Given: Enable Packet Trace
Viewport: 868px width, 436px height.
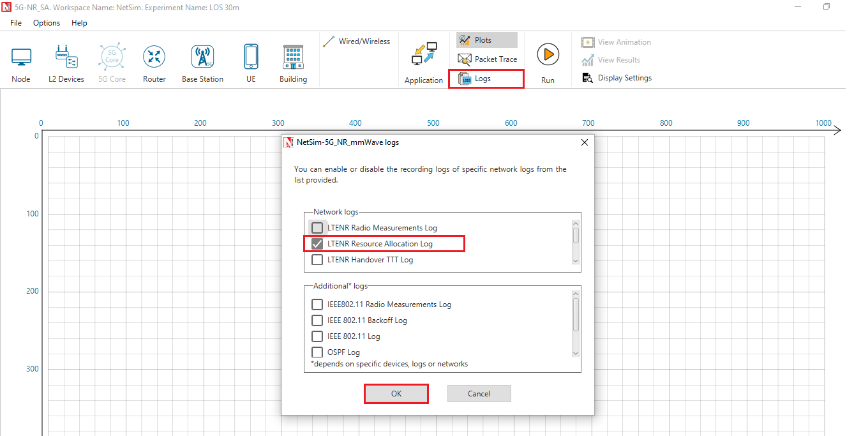Looking at the screenshot, I should tap(487, 59).
